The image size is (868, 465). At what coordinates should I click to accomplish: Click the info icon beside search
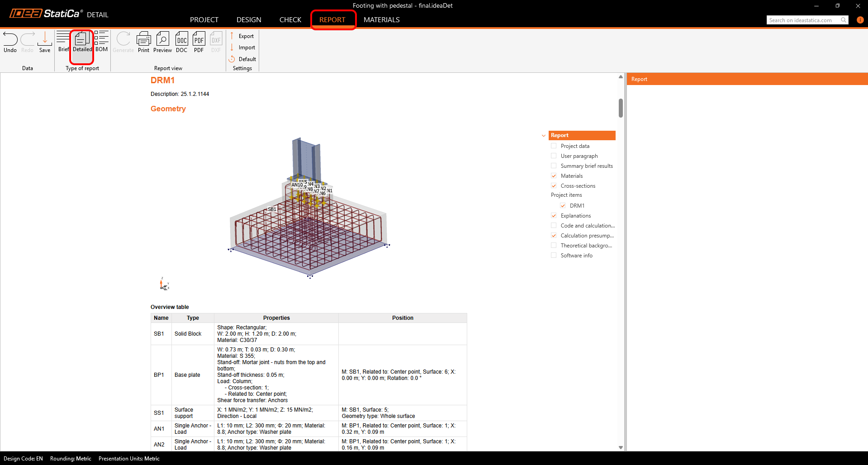pos(860,20)
